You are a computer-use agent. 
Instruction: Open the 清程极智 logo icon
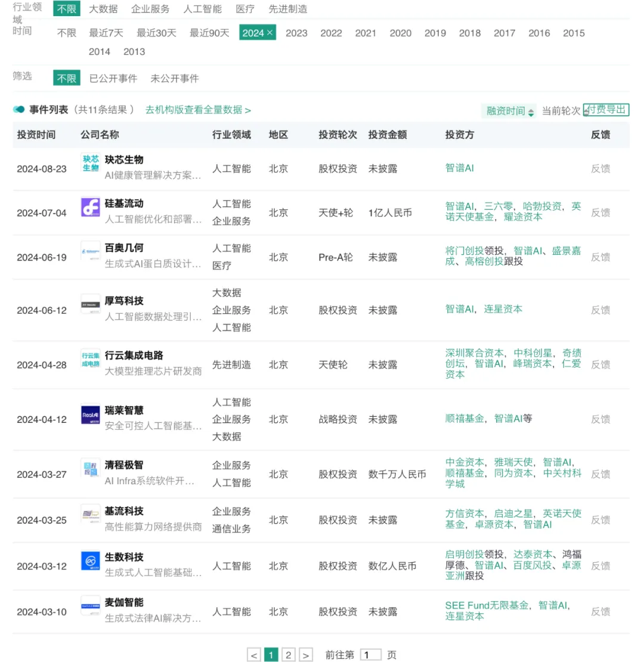point(91,468)
